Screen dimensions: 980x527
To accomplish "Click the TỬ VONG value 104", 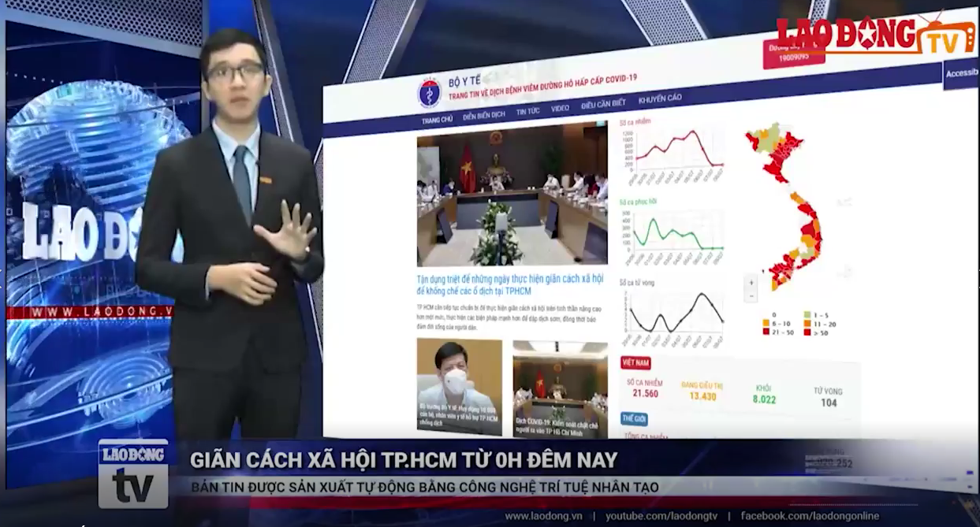I will click(829, 403).
